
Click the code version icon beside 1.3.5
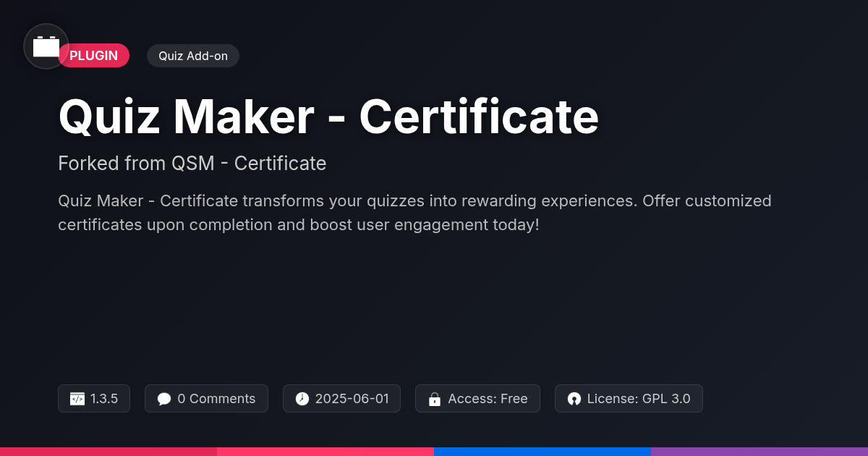coord(77,399)
